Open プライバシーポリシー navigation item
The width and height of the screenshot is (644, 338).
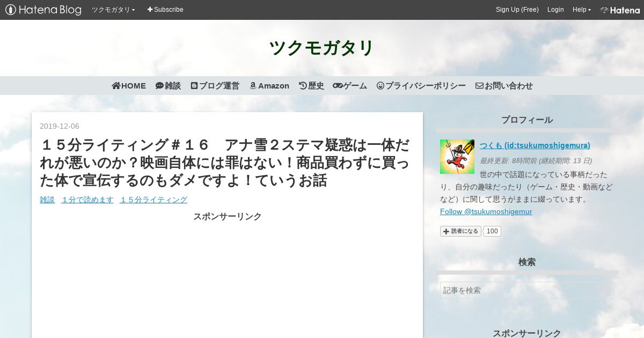421,86
